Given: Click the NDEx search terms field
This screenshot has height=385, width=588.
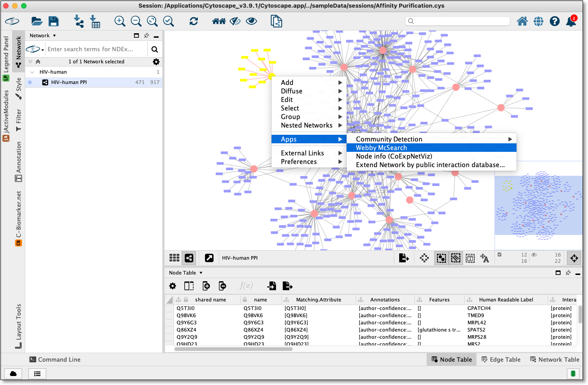Looking at the screenshot, I should click(x=96, y=49).
